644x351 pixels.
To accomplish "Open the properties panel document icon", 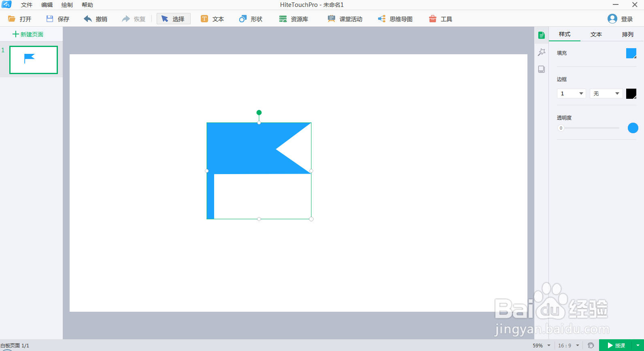I will coord(542,35).
